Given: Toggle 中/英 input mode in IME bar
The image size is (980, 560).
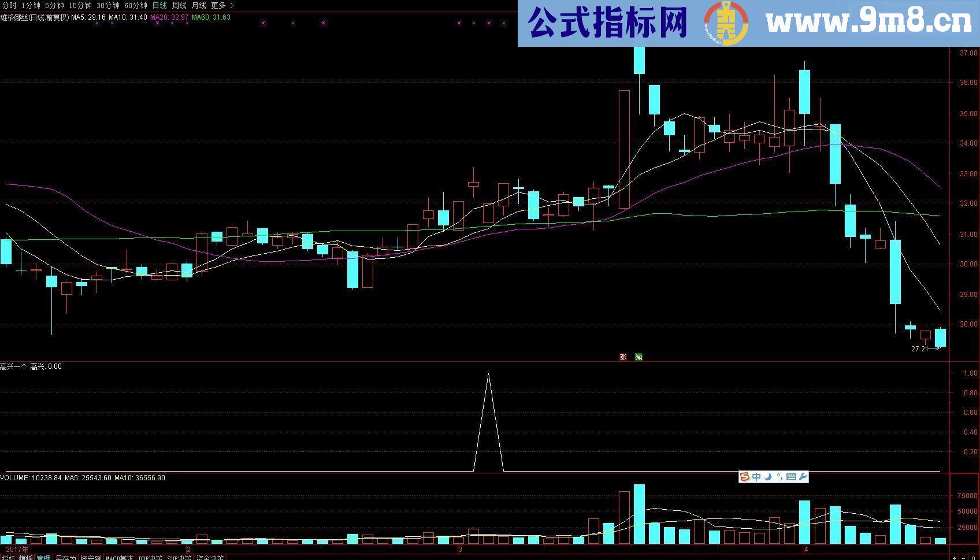Looking at the screenshot, I should click(756, 477).
